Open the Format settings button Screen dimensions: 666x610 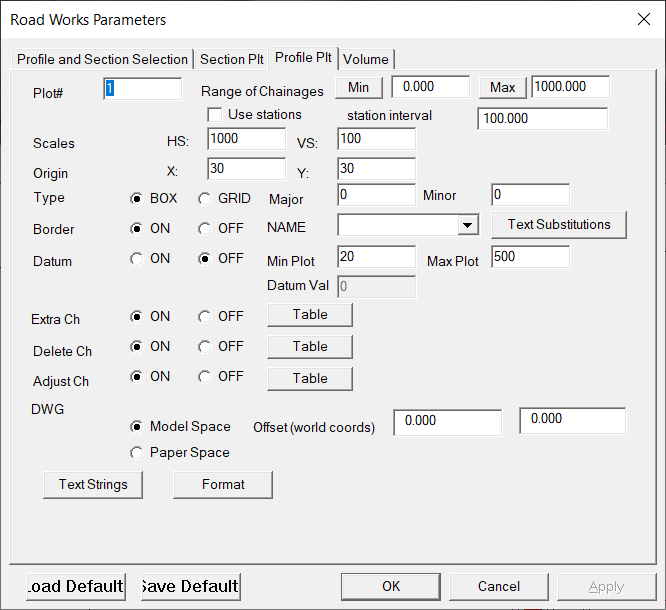tap(223, 485)
